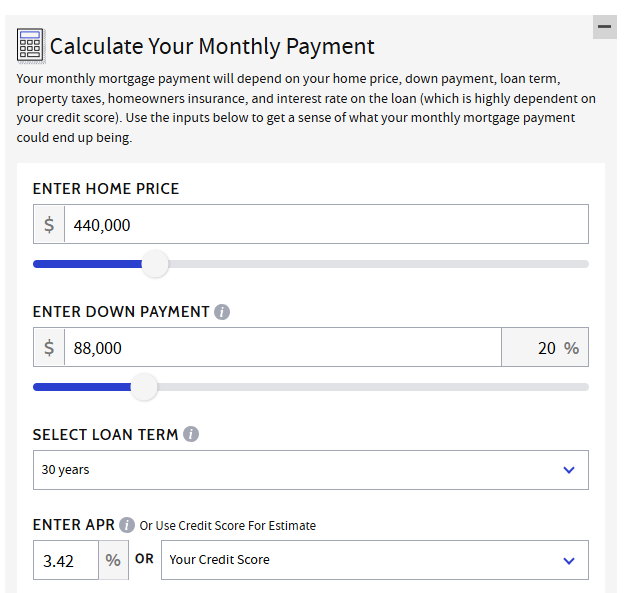Screen dimensions: 628x593
Task: Click the down payment amount field showing 88,000
Action: (282, 347)
